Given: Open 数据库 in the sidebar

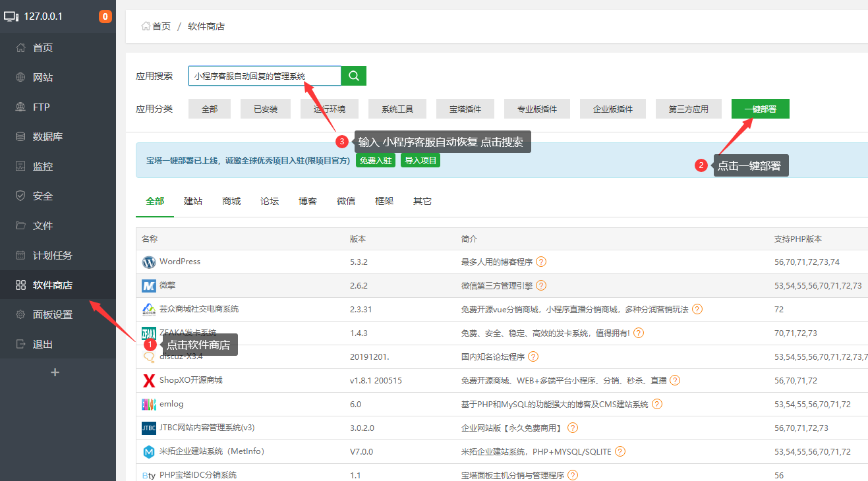Looking at the screenshot, I should click(x=58, y=136).
